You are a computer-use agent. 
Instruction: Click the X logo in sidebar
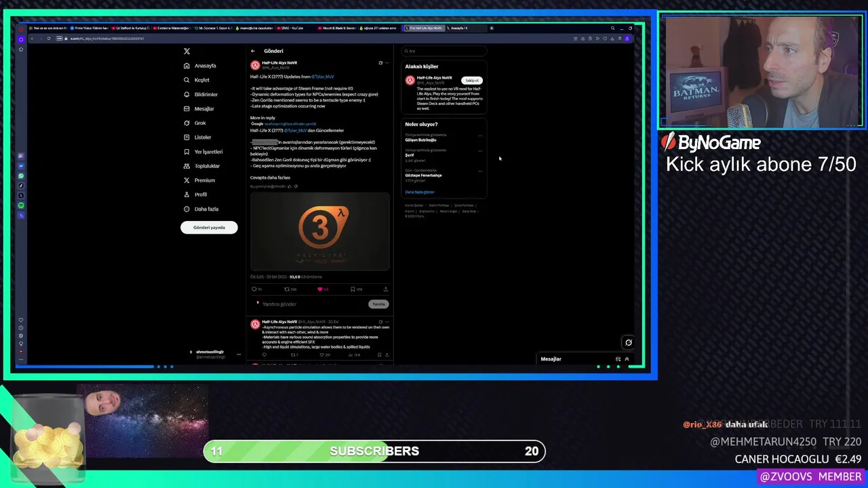(x=186, y=51)
